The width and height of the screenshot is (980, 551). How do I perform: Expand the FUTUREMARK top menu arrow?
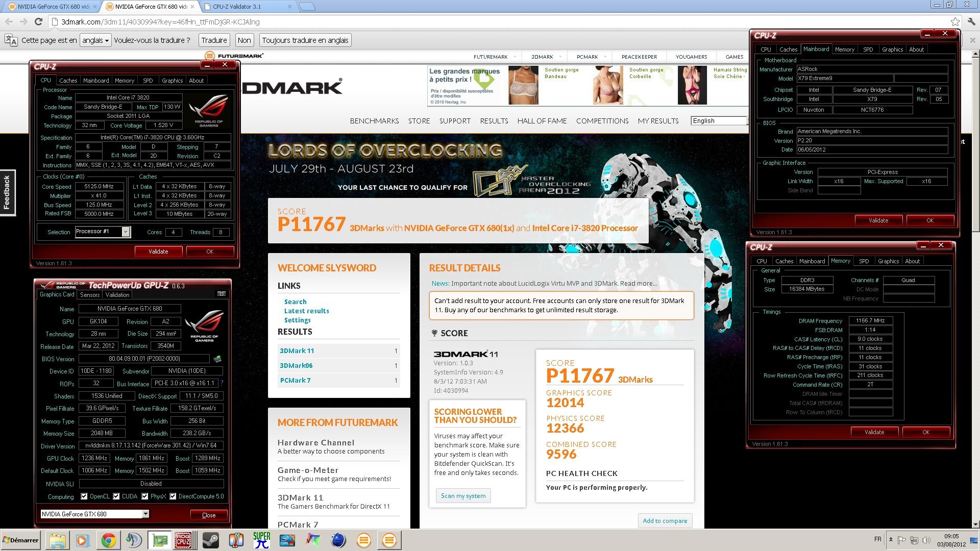click(515, 57)
